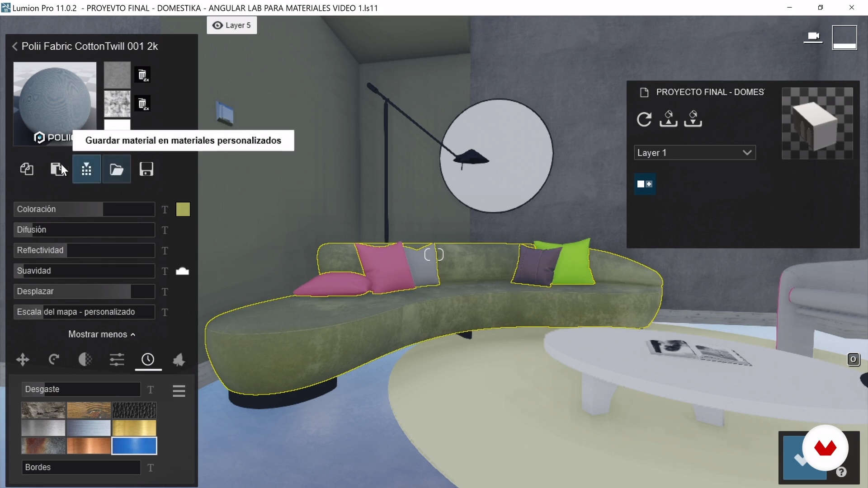Click the camera icon at top right
Screen dimensions: 868x488
813,37
